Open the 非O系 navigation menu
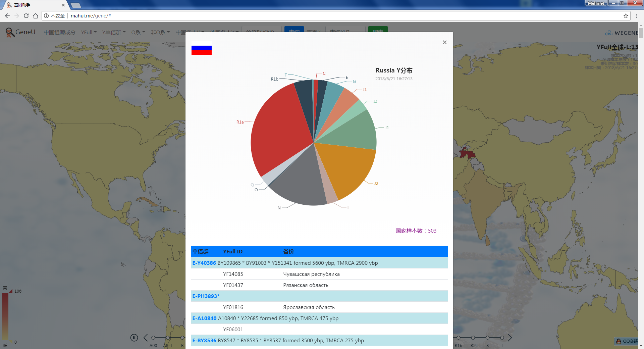This screenshot has width=644, height=349. [160, 32]
